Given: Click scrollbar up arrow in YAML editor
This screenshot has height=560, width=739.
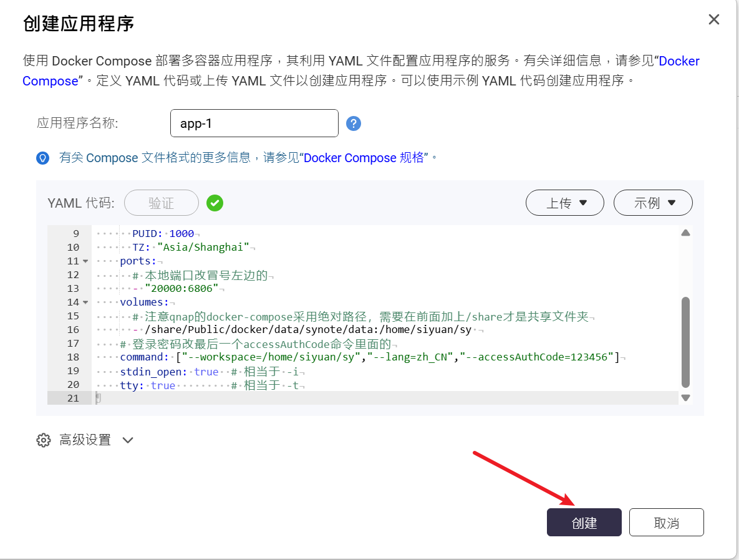Looking at the screenshot, I should click(685, 233).
